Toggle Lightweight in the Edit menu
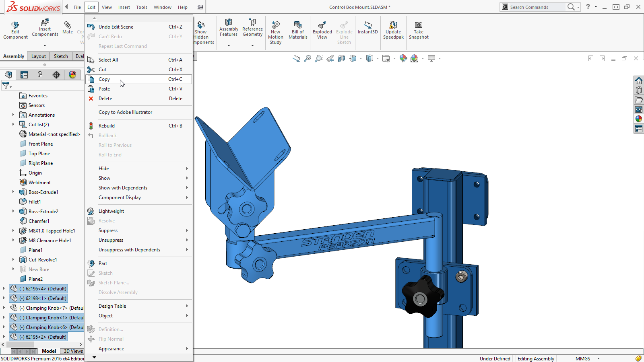This screenshot has width=644, height=362. pyautogui.click(x=111, y=211)
